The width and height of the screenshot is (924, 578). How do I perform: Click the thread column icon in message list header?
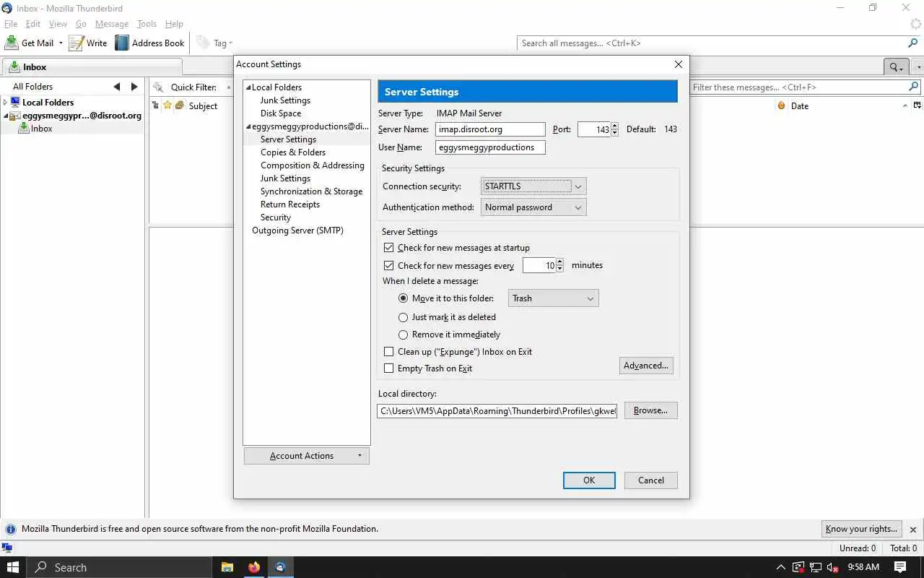155,105
